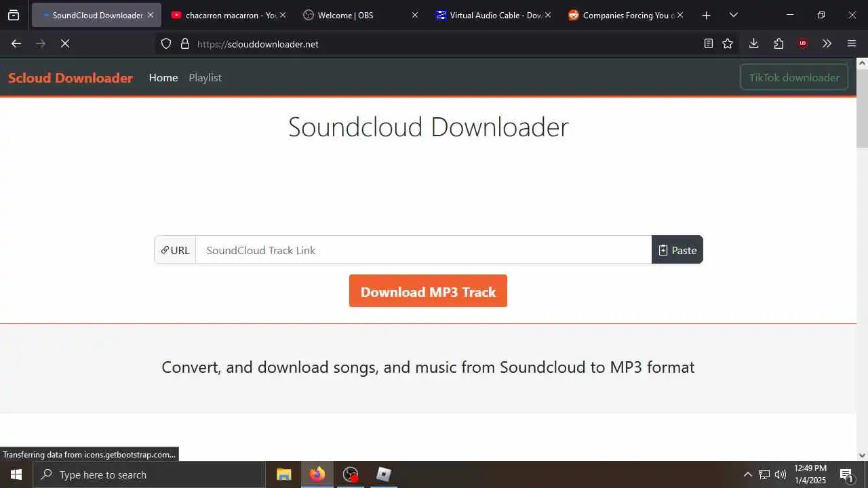The image size is (868, 488).
Task: Show hidden system tray icons
Action: click(x=747, y=474)
